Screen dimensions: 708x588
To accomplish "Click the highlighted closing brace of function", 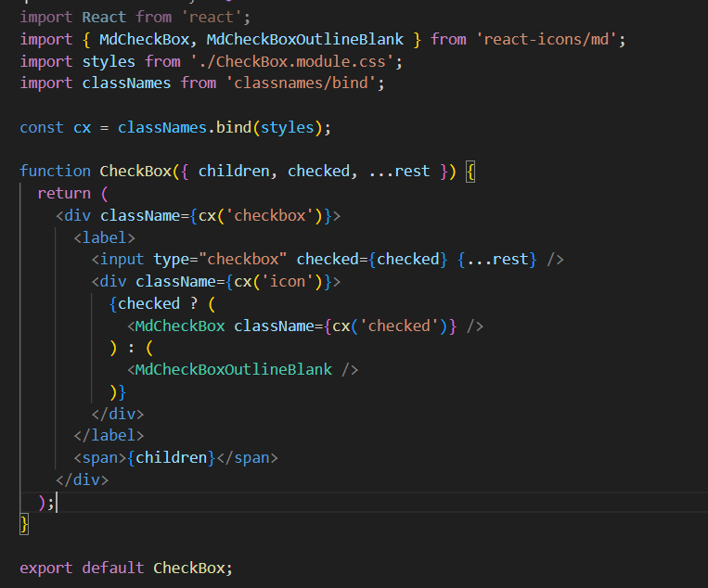I will pyautogui.click(x=24, y=524).
